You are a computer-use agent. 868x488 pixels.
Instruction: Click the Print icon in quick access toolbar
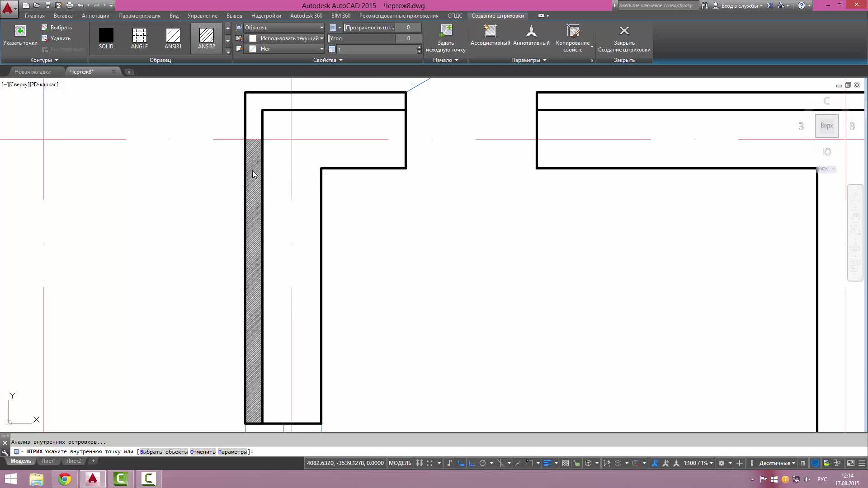69,5
